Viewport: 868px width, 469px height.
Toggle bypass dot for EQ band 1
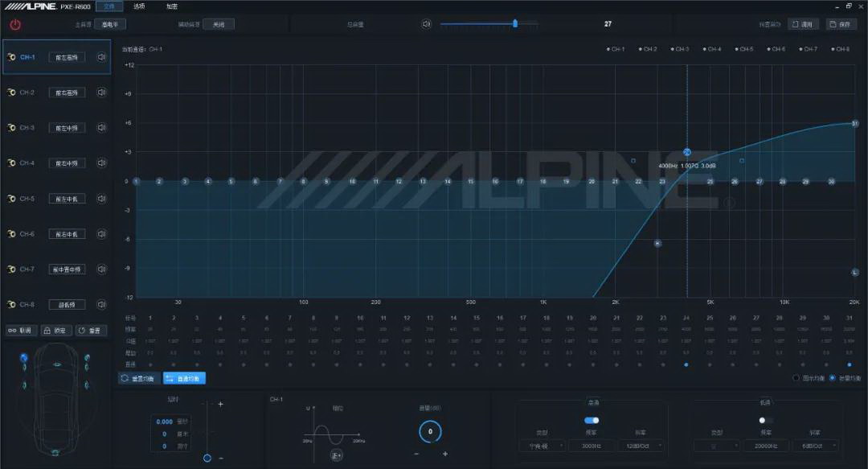point(150,364)
